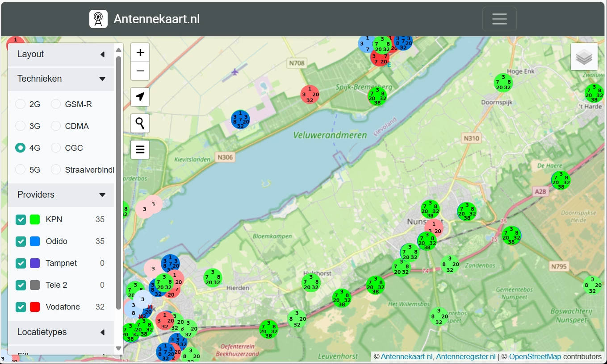This screenshot has height=364, width=607.
Task: Uncheck the Tampnet provider checkbox
Action: [21, 263]
